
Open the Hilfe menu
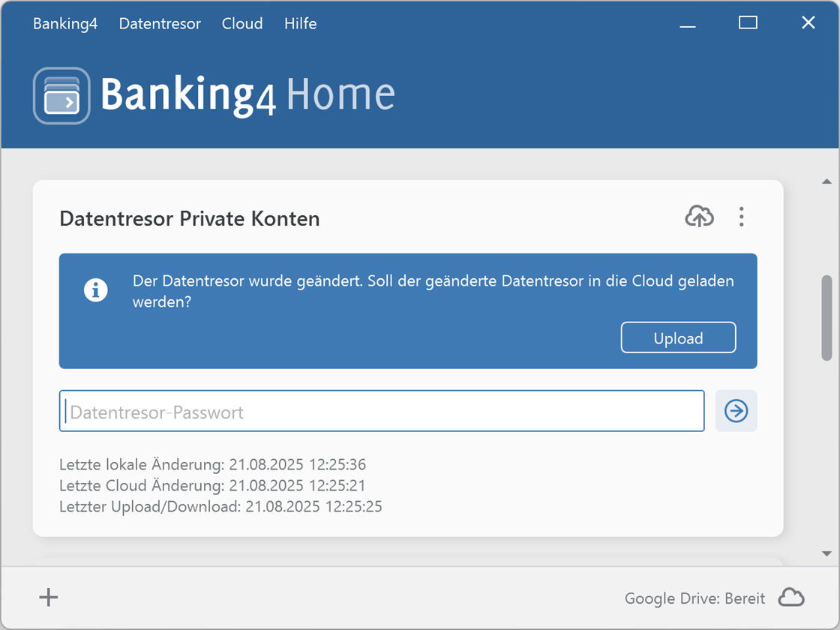[x=300, y=23]
